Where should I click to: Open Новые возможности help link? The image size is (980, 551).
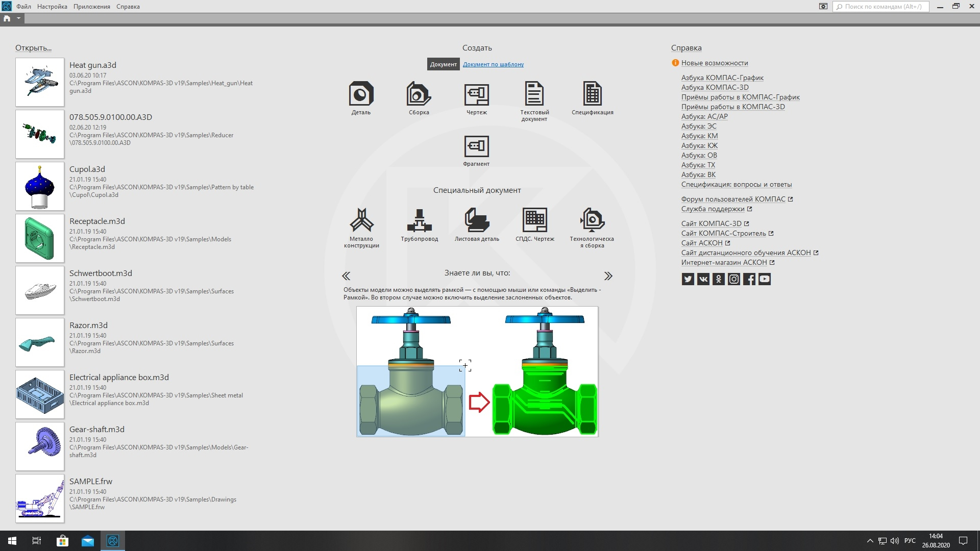click(715, 63)
